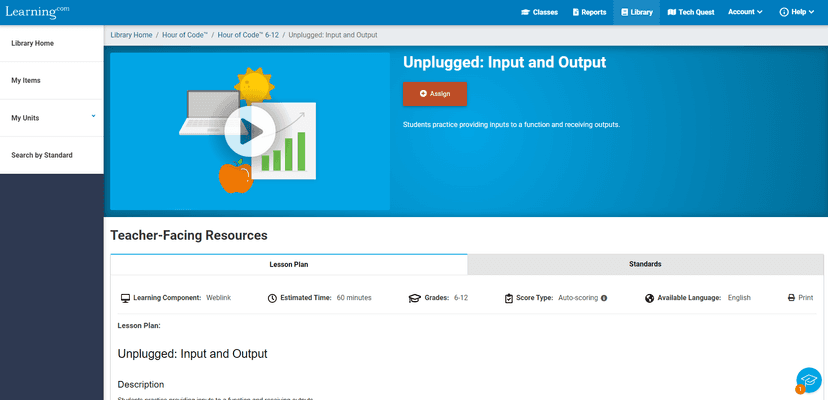The height and width of the screenshot is (400, 828).
Task: Play the lesson preview video
Action: pos(250,131)
